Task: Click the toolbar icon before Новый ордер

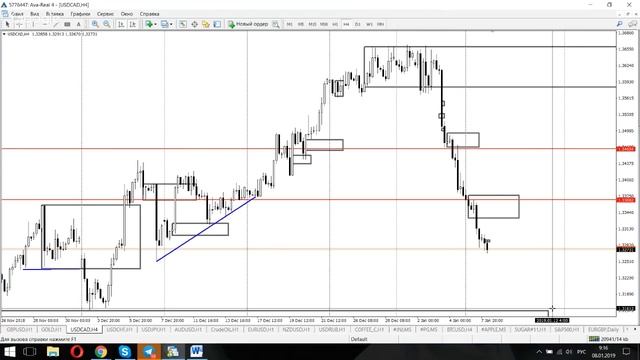Action: [x=217, y=24]
